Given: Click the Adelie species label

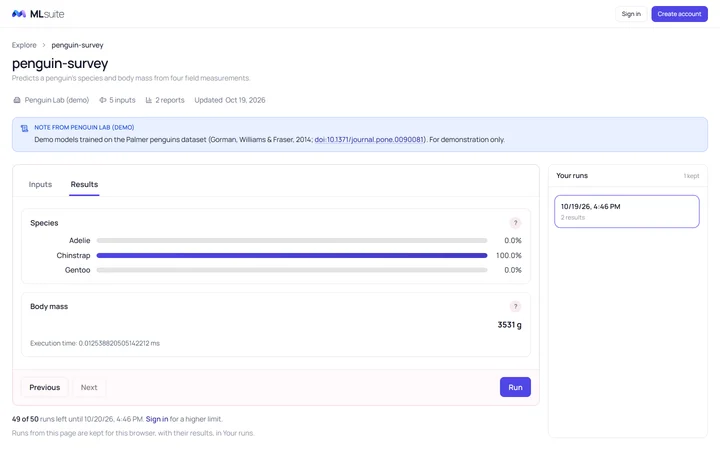Looking at the screenshot, I should point(79,241).
